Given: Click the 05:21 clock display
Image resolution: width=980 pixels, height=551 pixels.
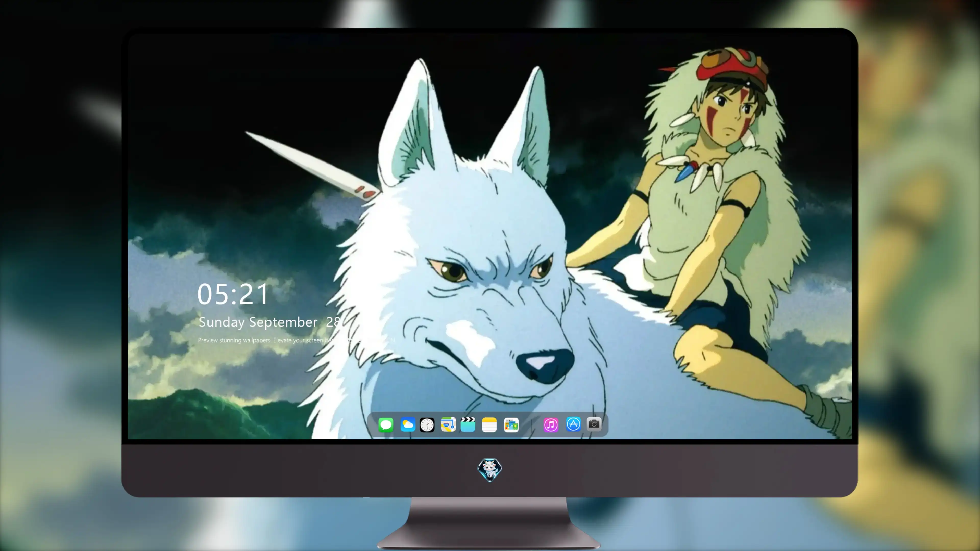Looking at the screenshot, I should click(x=233, y=294).
